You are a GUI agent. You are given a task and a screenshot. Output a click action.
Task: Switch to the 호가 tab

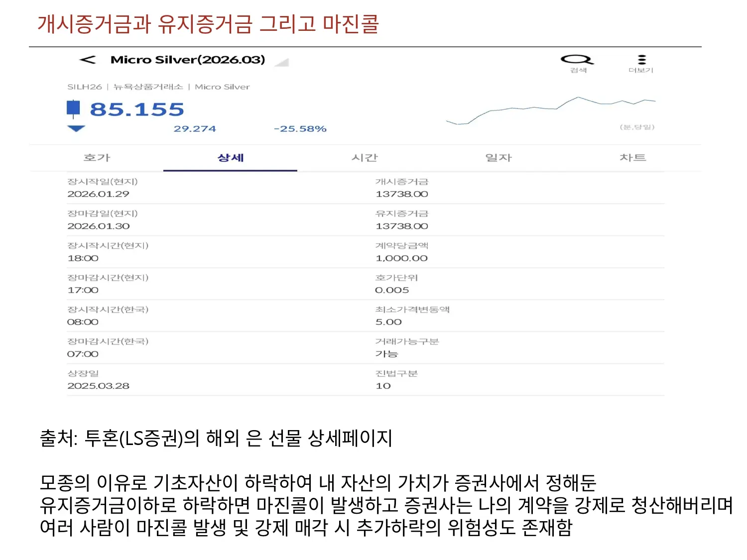(97, 158)
